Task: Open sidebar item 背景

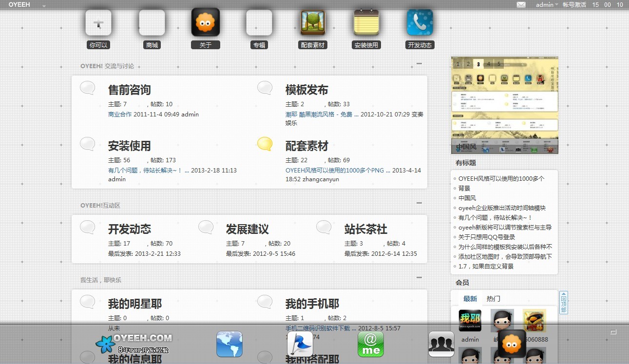Action: tap(464, 189)
